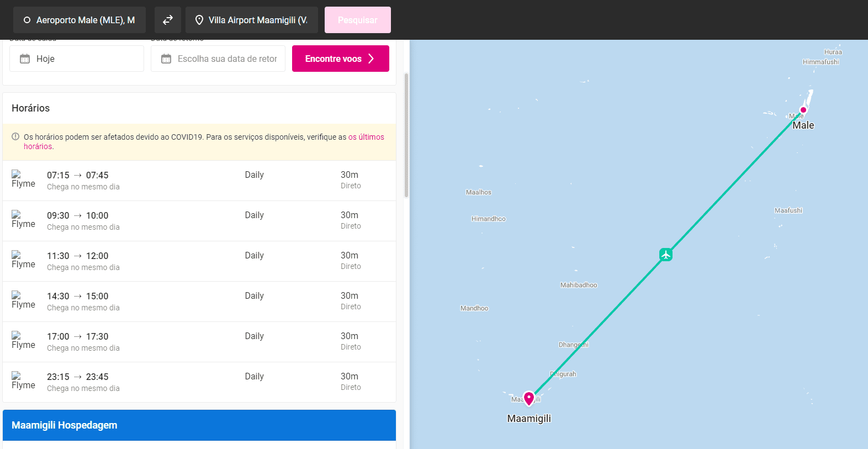Click the Huraa label on the map
Screen dimensions: 868x449
(833, 52)
